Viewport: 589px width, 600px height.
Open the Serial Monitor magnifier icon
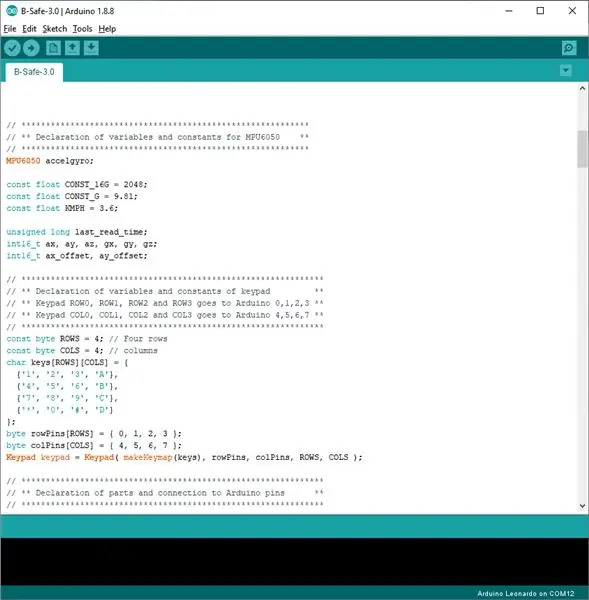click(x=569, y=48)
